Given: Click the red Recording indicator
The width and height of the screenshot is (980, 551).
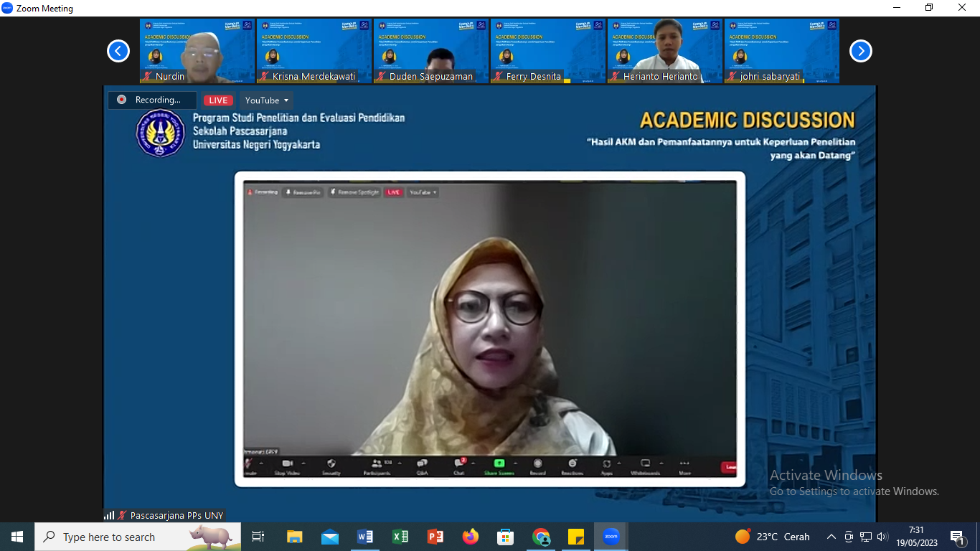Looking at the screenshot, I should tap(152, 100).
